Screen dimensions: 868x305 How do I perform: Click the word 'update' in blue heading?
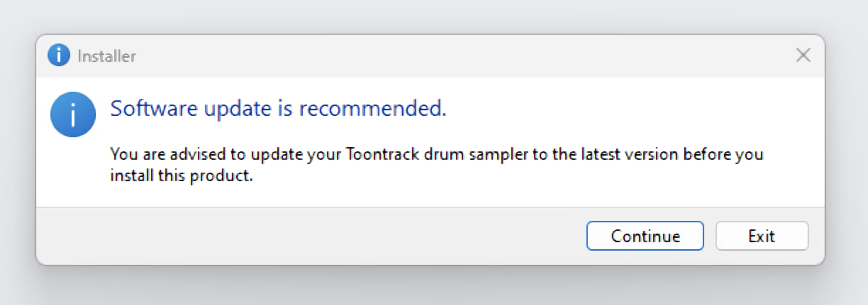(238, 109)
